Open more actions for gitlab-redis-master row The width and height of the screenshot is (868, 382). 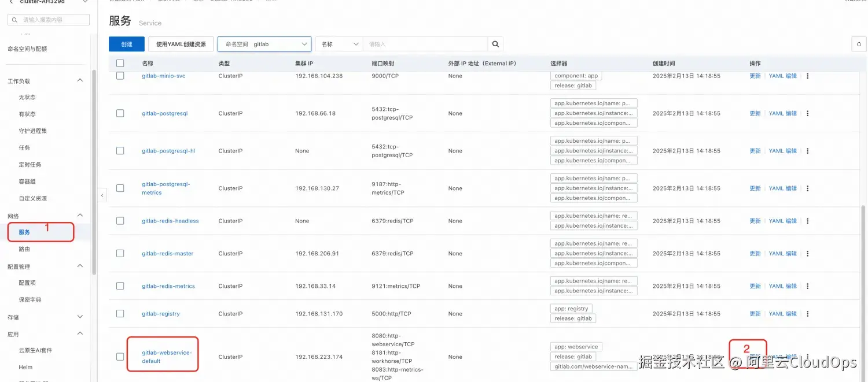pos(808,253)
